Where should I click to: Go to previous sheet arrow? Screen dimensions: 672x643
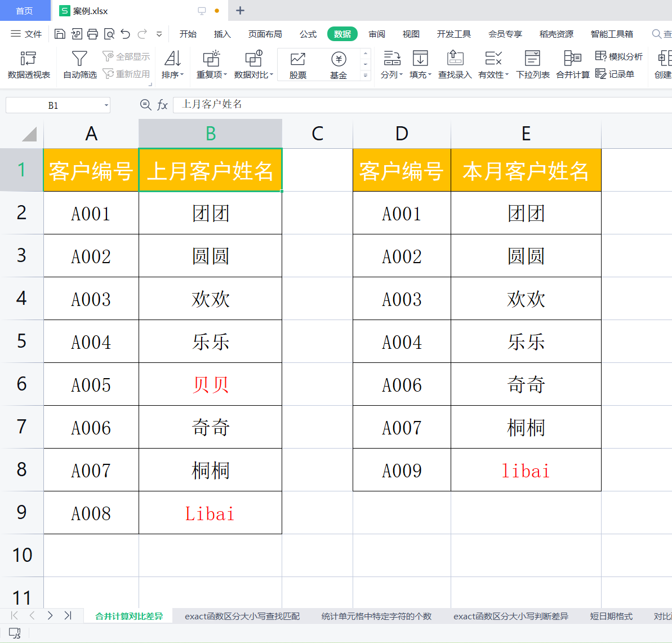(32, 615)
